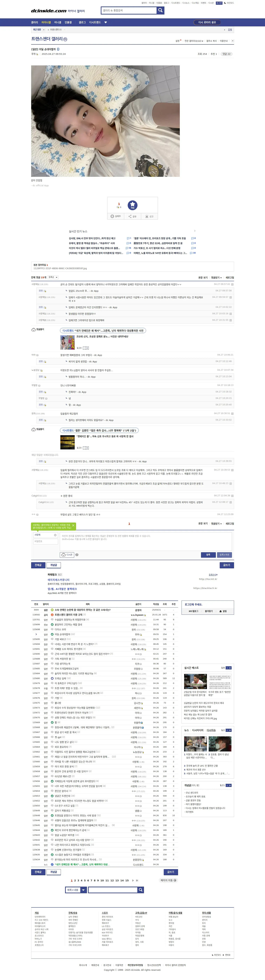Open the 마이너갤 navigation tab
Screen dimensions: 265x980
click(x=46, y=22)
